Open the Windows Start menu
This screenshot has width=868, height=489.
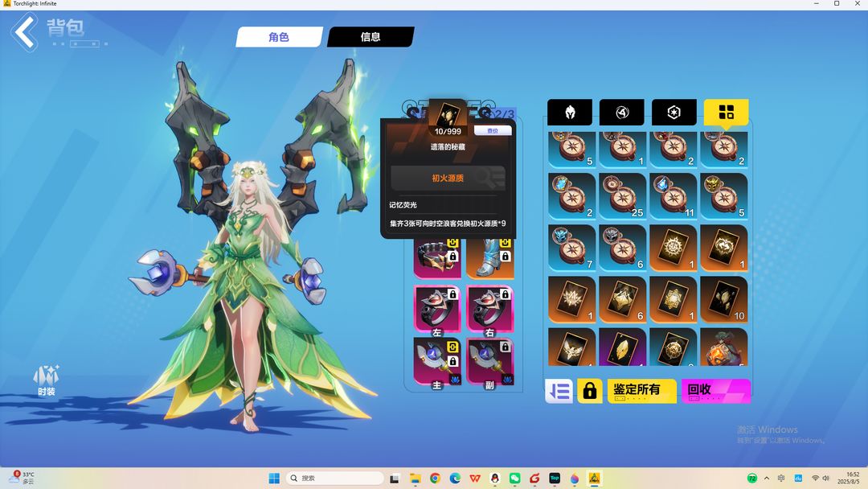pos(274,478)
